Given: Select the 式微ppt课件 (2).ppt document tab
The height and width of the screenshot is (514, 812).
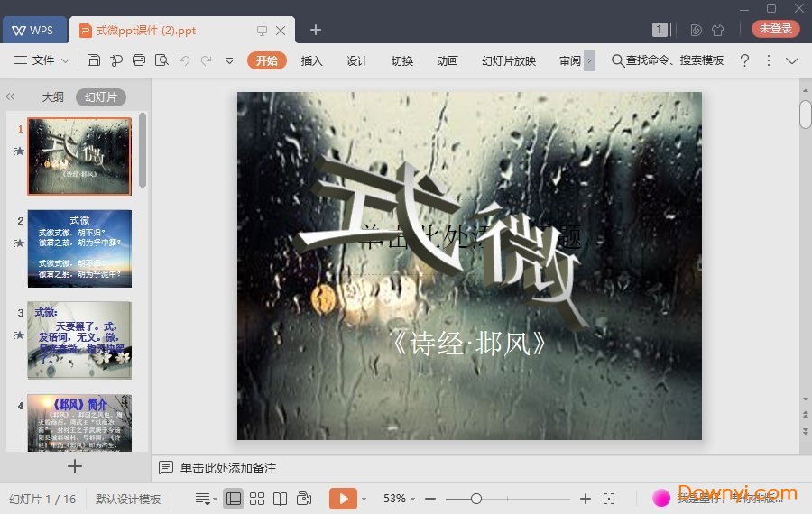Looking at the screenshot, I should [145, 31].
